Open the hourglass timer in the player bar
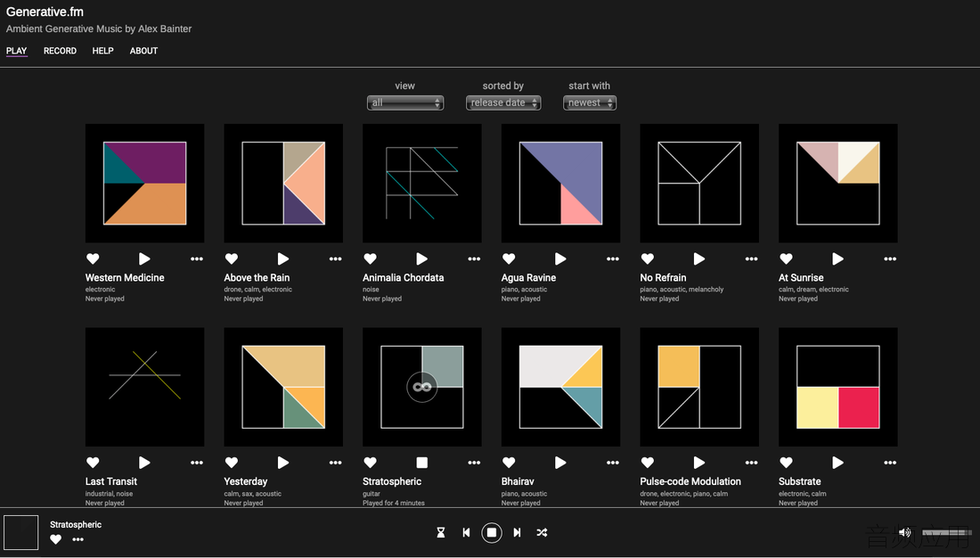Screen dimensions: 980x558 pyautogui.click(x=441, y=532)
